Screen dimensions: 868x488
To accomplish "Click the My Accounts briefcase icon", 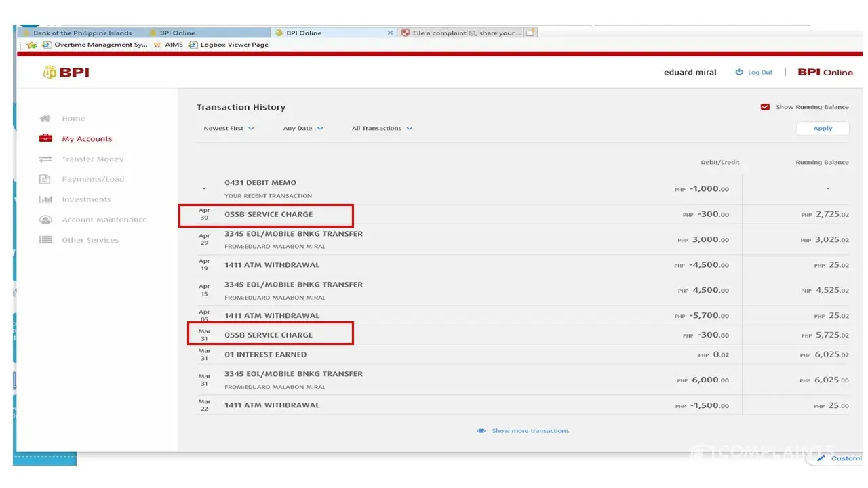I will pos(45,138).
